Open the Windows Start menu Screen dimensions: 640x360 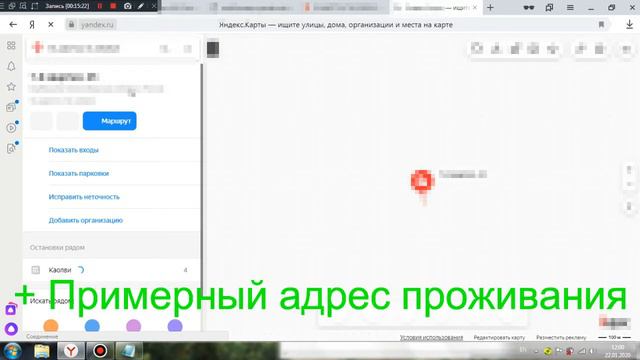point(13,351)
